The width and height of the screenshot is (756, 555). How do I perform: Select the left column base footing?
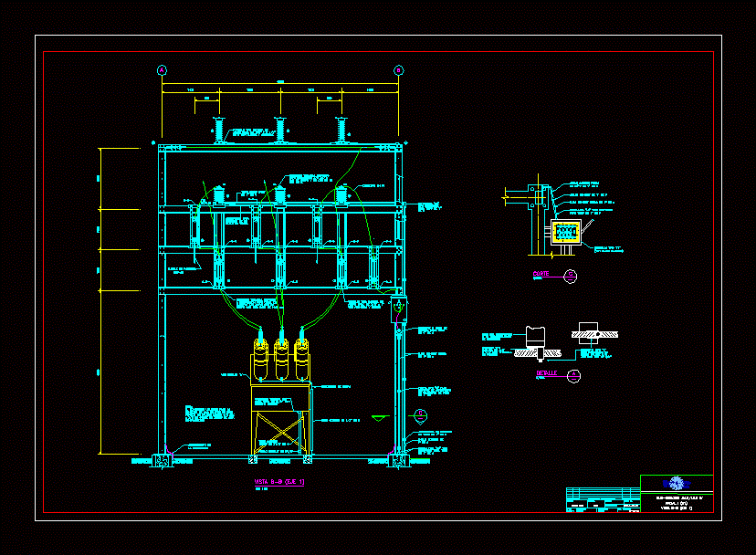[x=162, y=461]
